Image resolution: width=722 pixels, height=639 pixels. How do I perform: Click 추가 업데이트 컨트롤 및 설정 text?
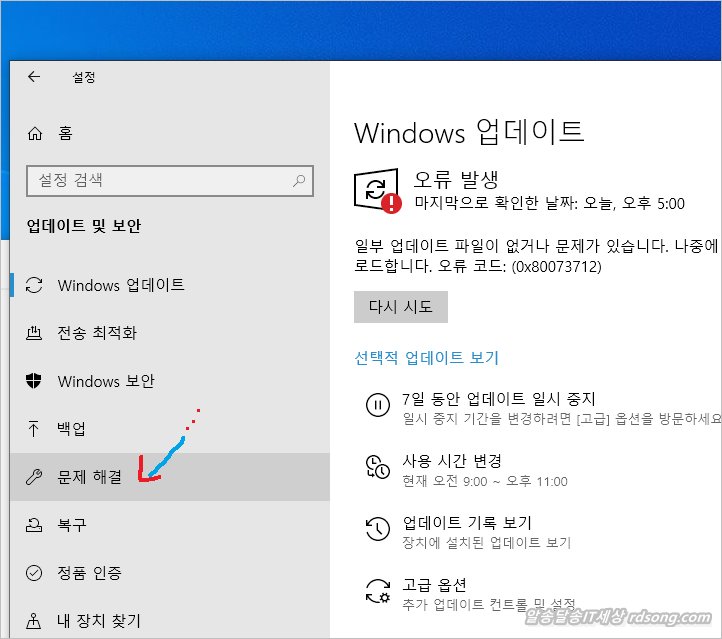tap(489, 604)
